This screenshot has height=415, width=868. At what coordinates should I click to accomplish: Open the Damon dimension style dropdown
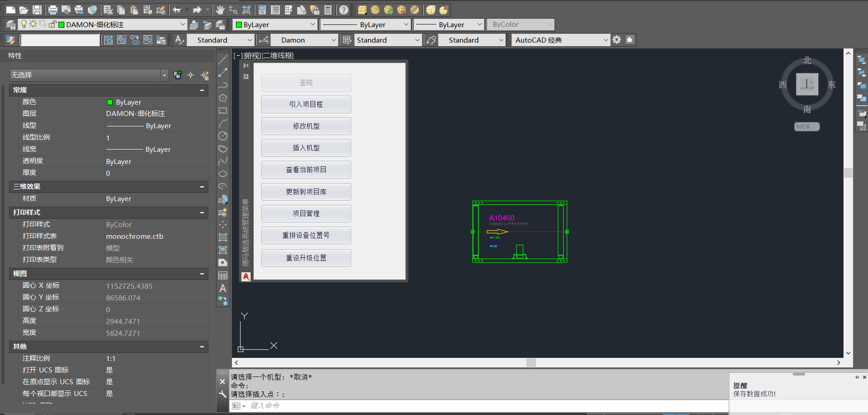click(x=333, y=39)
